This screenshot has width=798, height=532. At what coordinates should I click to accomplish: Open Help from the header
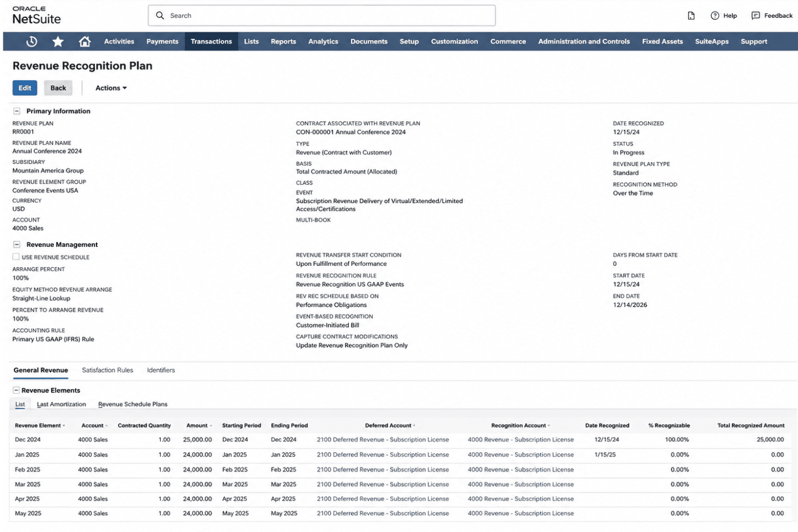(724, 16)
